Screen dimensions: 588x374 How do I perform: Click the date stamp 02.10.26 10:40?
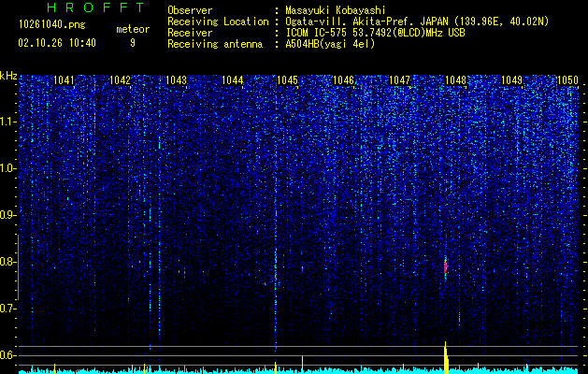57,43
